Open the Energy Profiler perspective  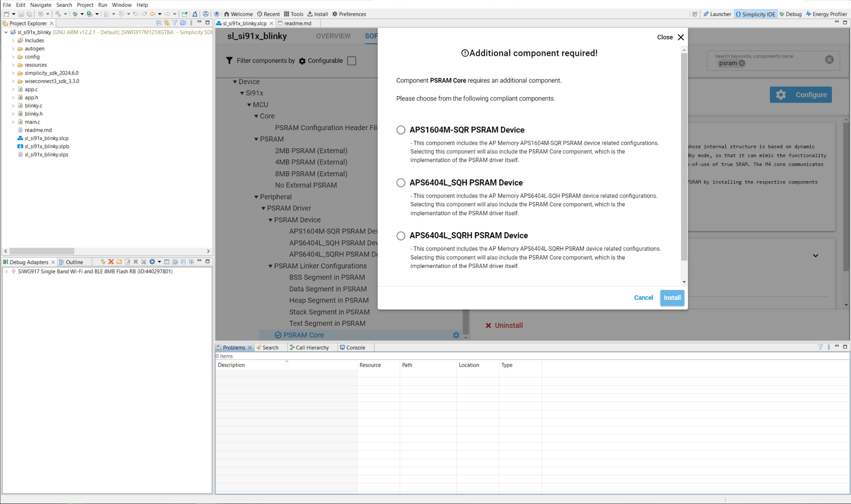click(827, 14)
